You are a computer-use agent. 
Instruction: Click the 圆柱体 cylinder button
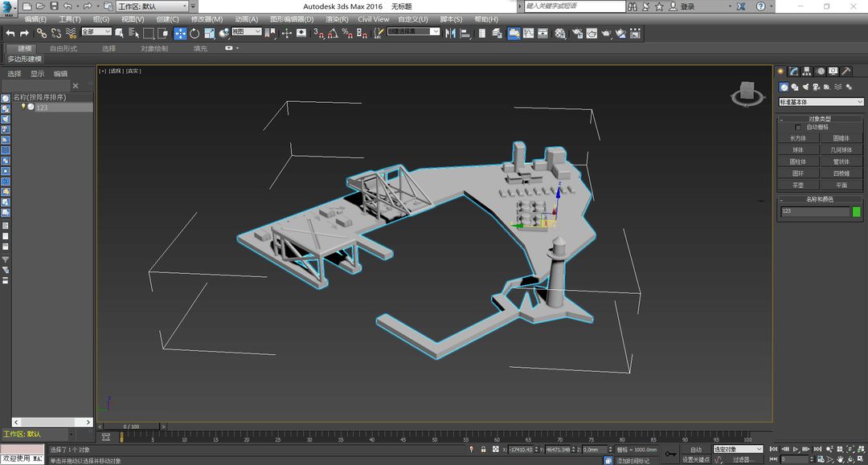point(798,161)
